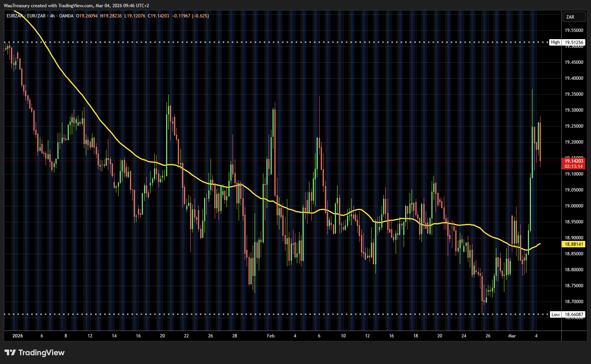The width and height of the screenshot is (591, 364).
Task: Click the 18.95000 price axis label
Action: tap(574, 222)
